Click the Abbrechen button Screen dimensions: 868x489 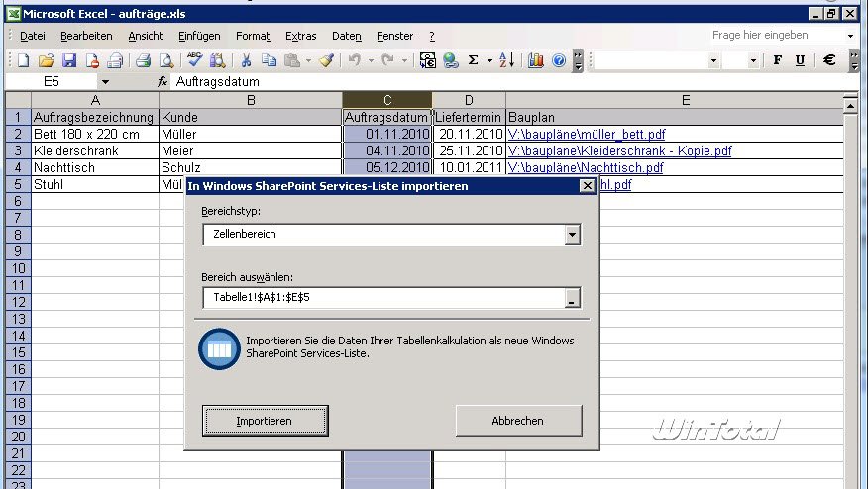pos(518,421)
